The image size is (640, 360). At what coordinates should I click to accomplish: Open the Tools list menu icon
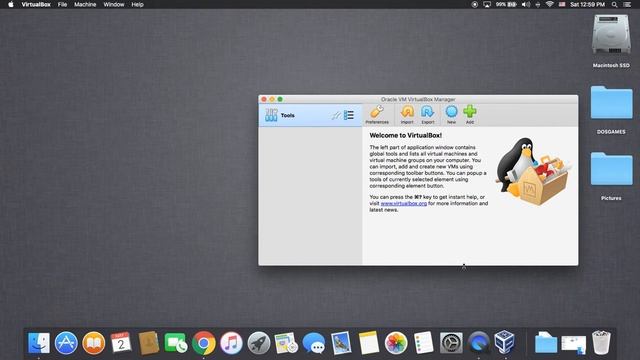point(349,115)
